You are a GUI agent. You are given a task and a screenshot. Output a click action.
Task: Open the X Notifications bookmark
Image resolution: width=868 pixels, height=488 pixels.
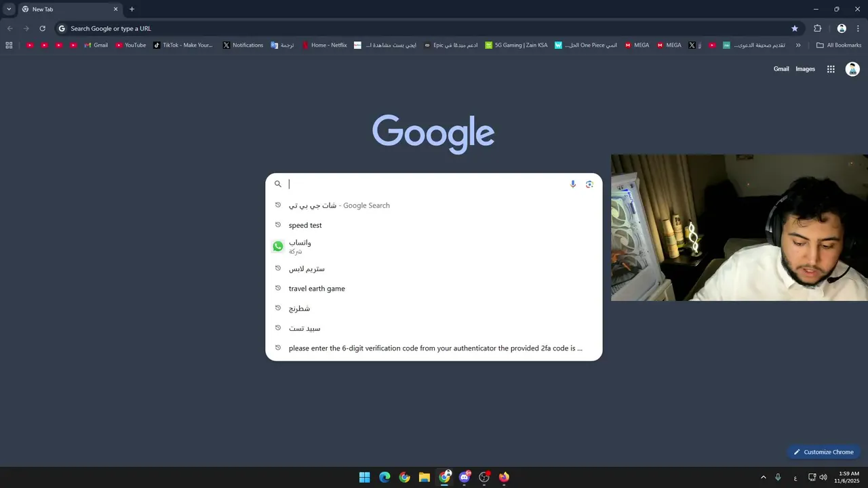point(243,45)
